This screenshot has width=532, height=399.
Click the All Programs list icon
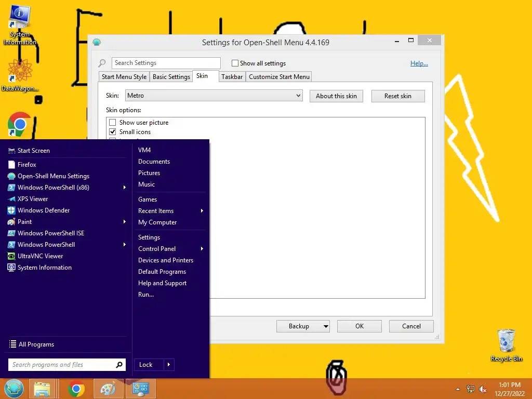pyautogui.click(x=12, y=344)
